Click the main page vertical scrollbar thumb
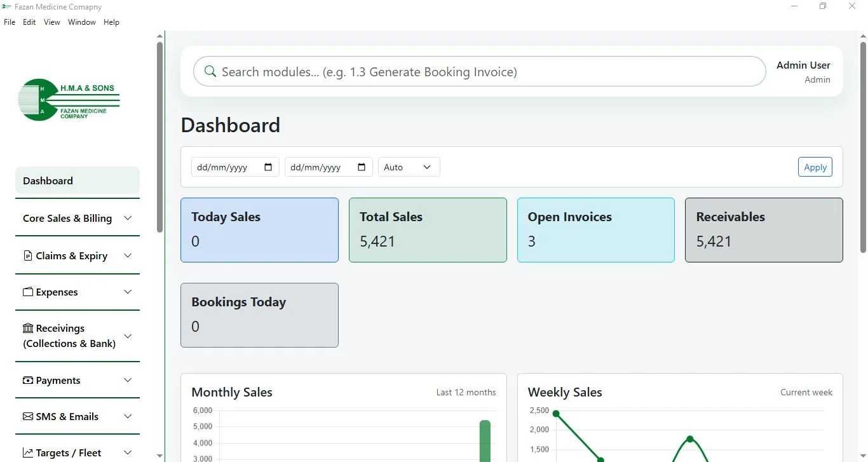Screen dimensions: 868x462 pyautogui.click(x=863, y=147)
